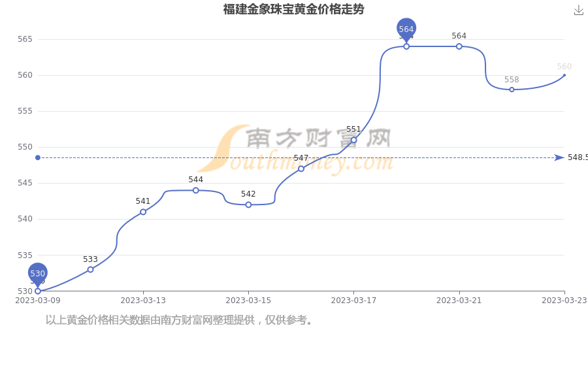The width and height of the screenshot is (588, 392).
Task: Click the x-axis label 2023-03-17
Action: click(x=353, y=301)
